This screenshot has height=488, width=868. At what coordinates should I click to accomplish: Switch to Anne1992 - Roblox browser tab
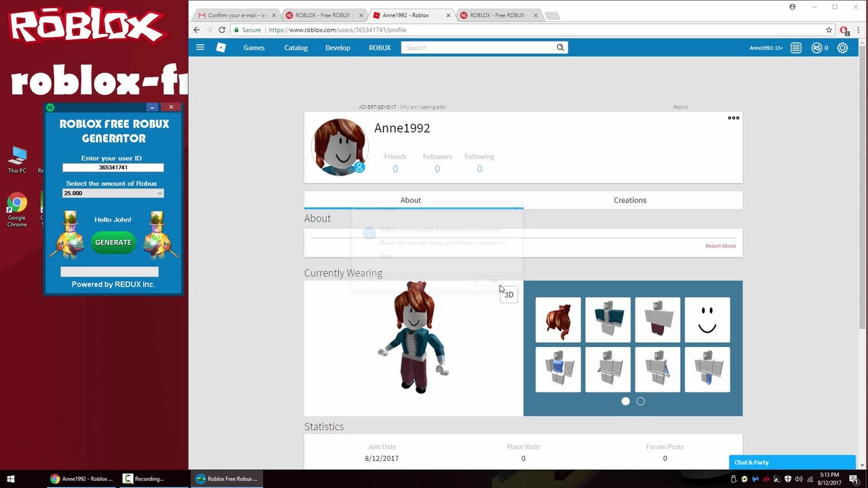411,15
